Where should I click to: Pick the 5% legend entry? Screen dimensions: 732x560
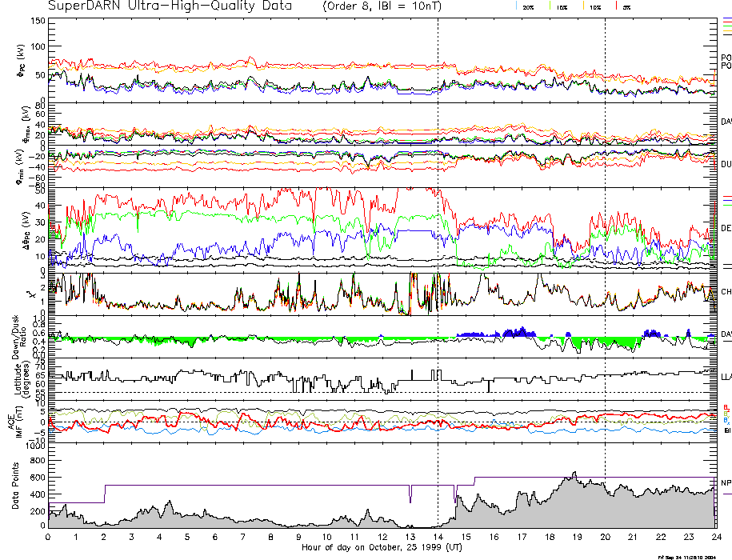pos(626,6)
